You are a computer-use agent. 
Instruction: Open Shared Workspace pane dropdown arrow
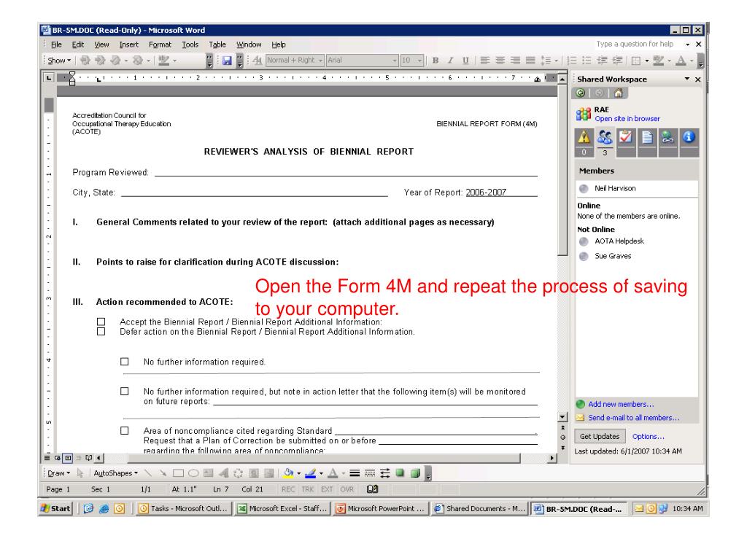pos(687,79)
